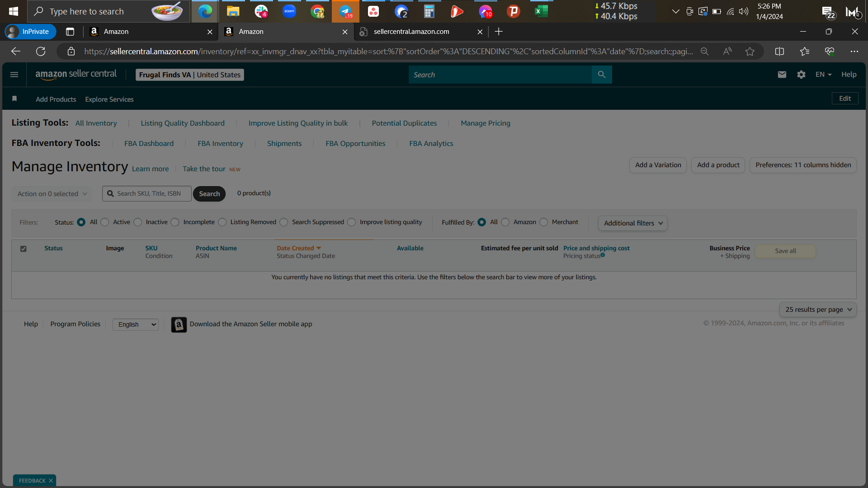Viewport: 868px width, 488px height.
Task: Click the browser zoom magnifier icon
Action: pyautogui.click(x=704, y=52)
